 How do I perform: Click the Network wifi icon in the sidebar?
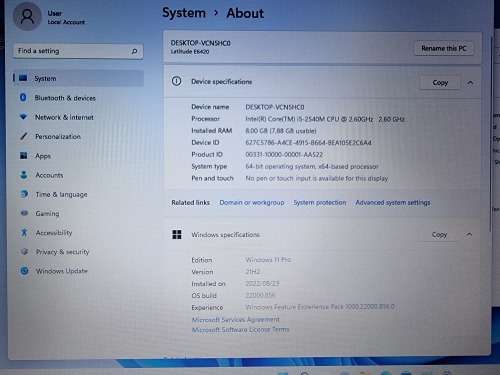pyautogui.click(x=23, y=117)
